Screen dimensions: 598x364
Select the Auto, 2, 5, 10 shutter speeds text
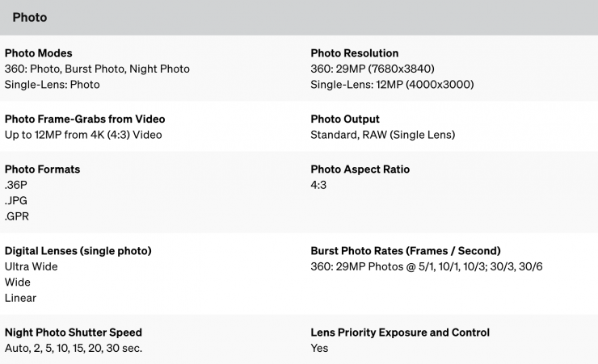point(74,348)
